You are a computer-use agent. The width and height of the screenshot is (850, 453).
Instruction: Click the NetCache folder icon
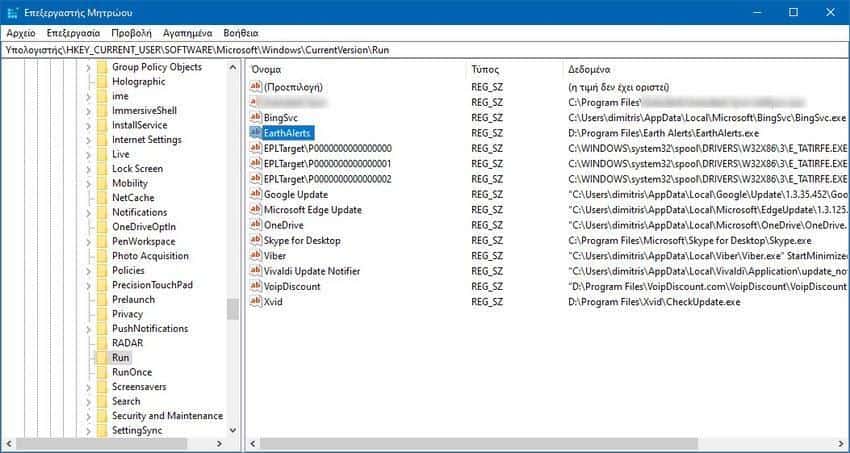click(x=101, y=198)
